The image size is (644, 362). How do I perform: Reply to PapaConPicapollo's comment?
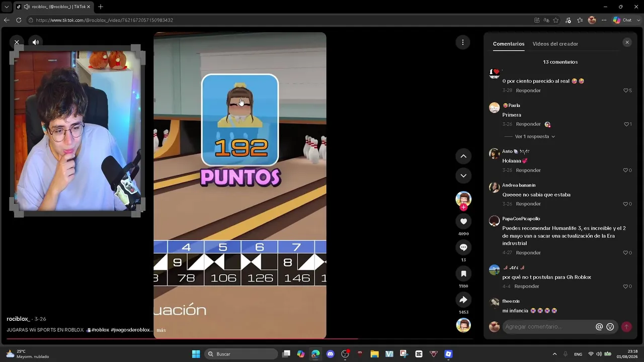coord(528,253)
